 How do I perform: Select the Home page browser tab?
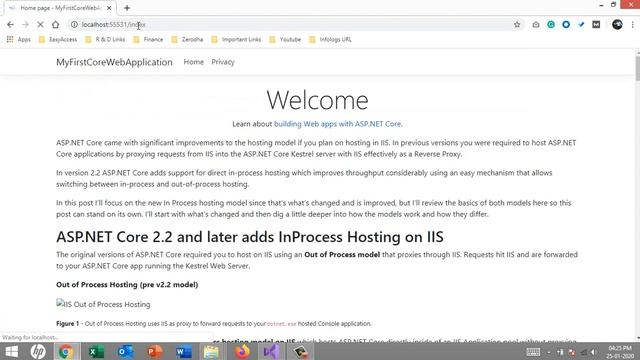coord(60,8)
